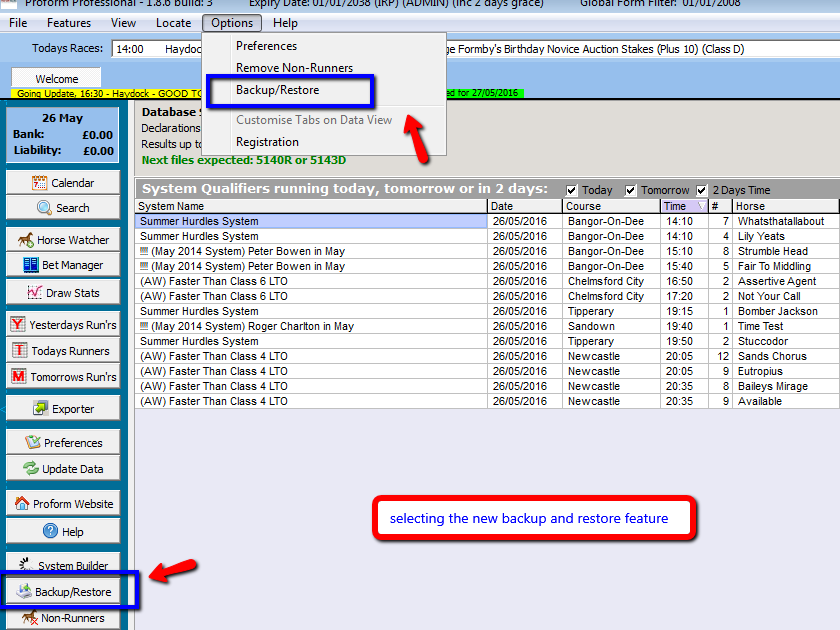The height and width of the screenshot is (630, 840).
Task: Open the sidebar Preferences button
Action: (63, 443)
